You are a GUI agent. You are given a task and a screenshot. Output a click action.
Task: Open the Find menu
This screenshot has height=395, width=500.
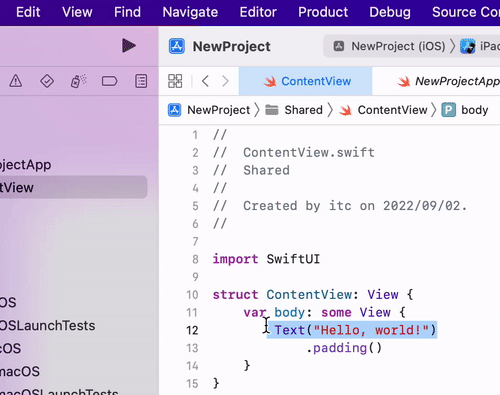pyautogui.click(x=127, y=12)
